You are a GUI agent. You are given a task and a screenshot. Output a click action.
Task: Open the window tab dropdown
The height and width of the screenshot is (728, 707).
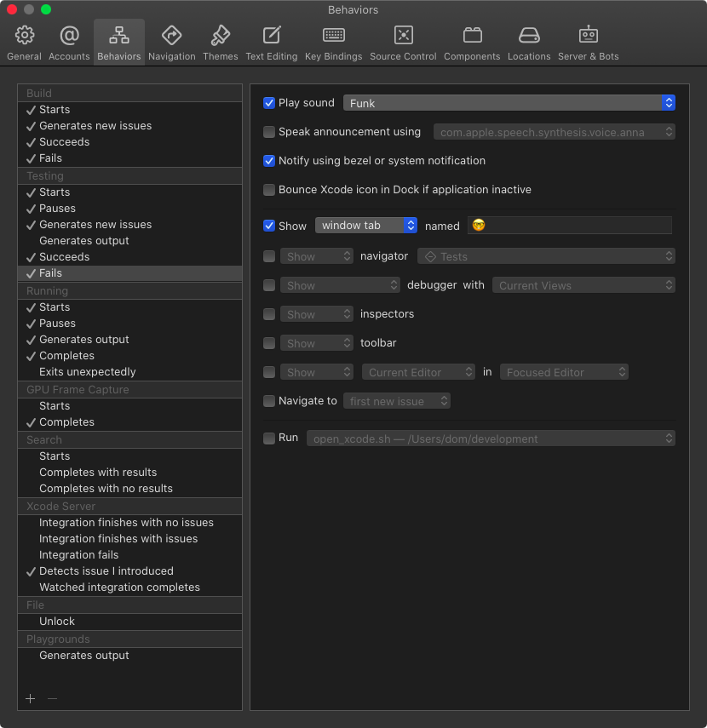[366, 226]
